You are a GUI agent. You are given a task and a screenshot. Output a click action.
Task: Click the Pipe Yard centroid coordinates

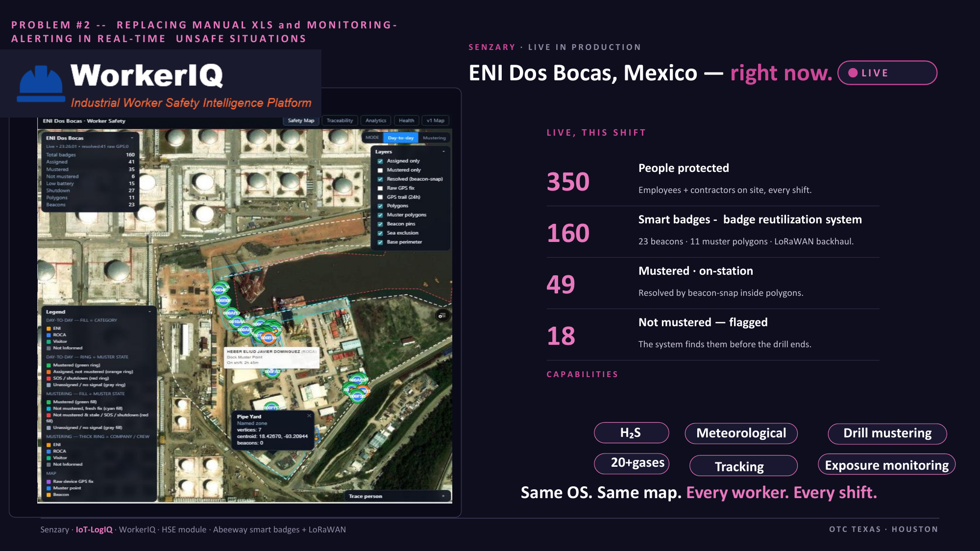272,436
